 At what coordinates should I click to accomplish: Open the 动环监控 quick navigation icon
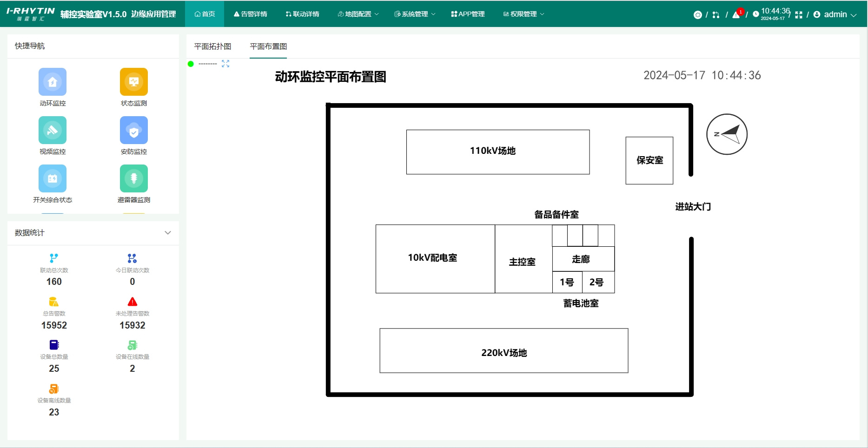pyautogui.click(x=53, y=82)
